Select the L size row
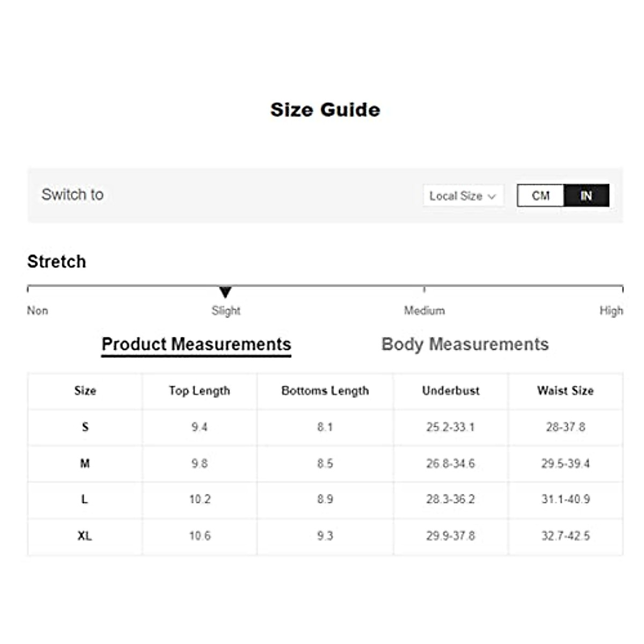Screen dimensions: 644x644 pos(85,499)
